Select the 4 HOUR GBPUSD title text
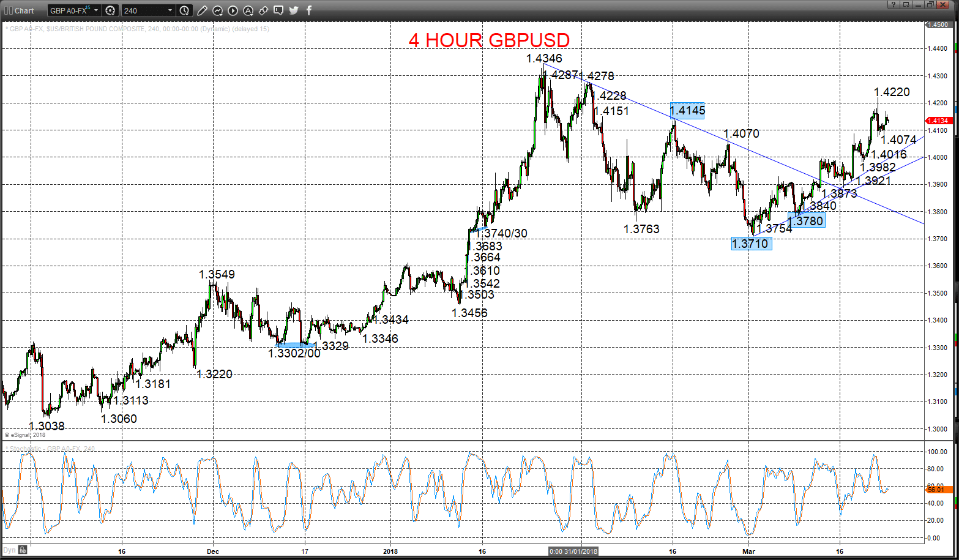 tap(489, 40)
